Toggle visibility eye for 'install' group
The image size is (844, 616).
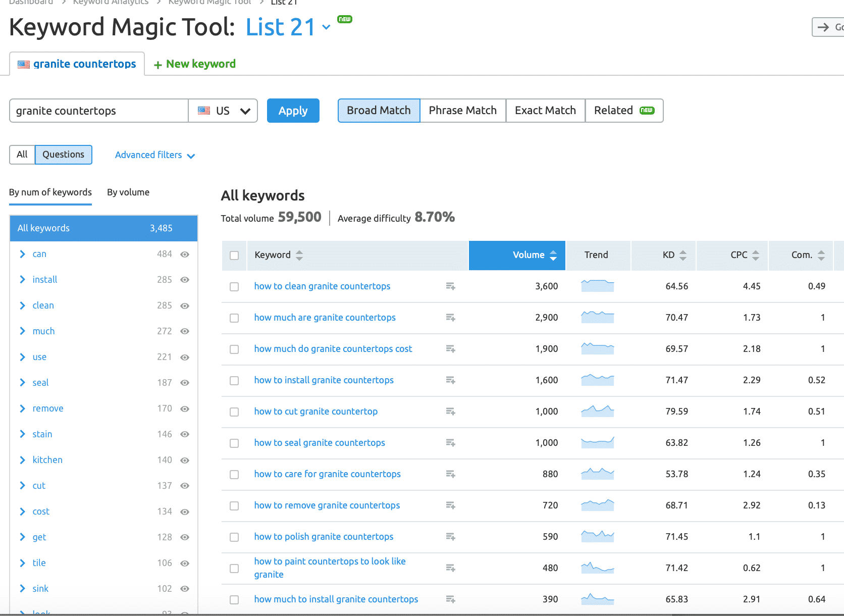click(185, 280)
